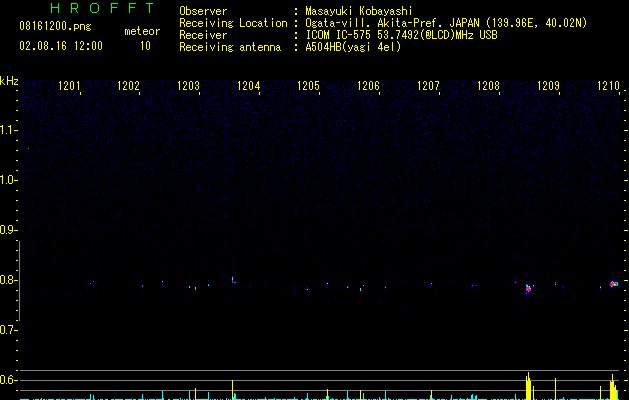Click the 1210 time marker
629x400 pixels.
point(609,86)
